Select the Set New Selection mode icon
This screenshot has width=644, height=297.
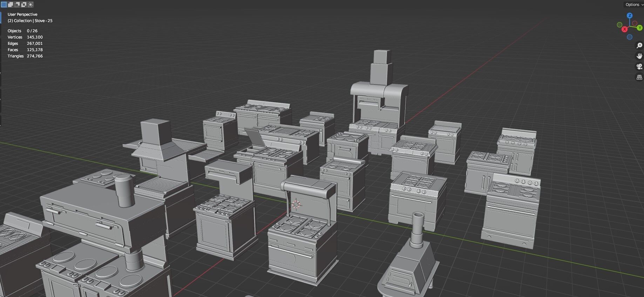[x=4, y=5]
